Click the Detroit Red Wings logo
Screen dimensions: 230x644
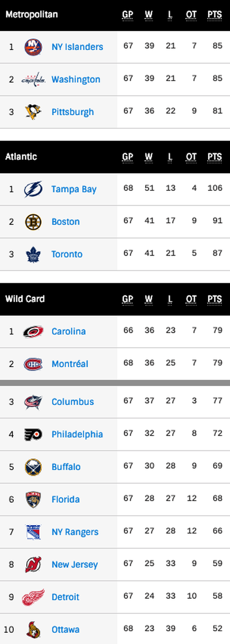[33, 597]
